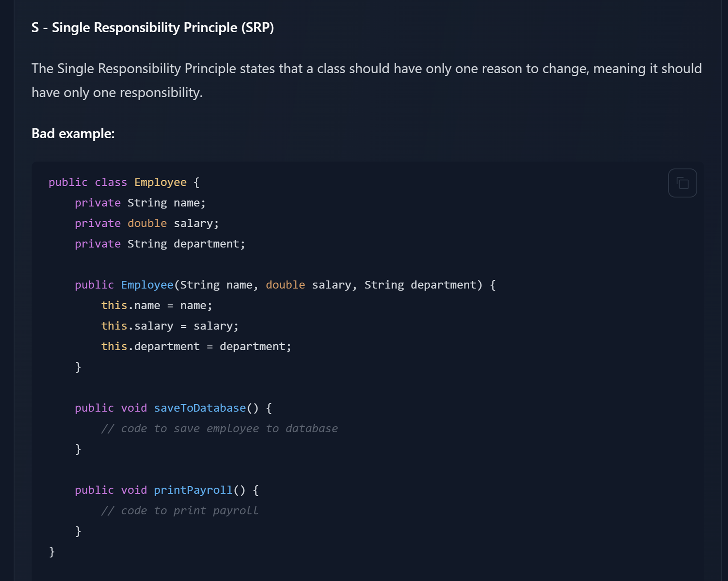Click the SRP section heading

pyautogui.click(x=153, y=27)
